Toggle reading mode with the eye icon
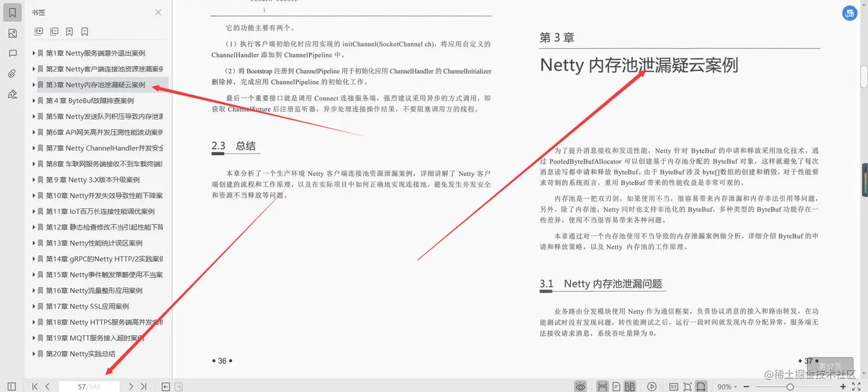The width and height of the screenshot is (868, 392). click(580, 386)
